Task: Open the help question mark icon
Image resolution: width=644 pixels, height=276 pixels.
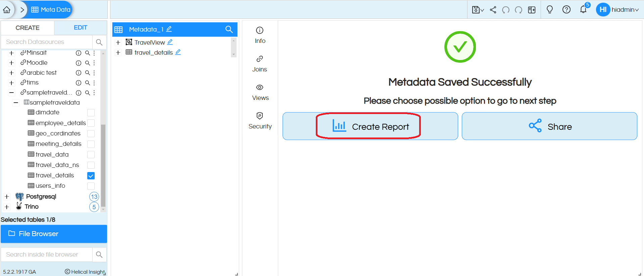Action: (x=566, y=10)
